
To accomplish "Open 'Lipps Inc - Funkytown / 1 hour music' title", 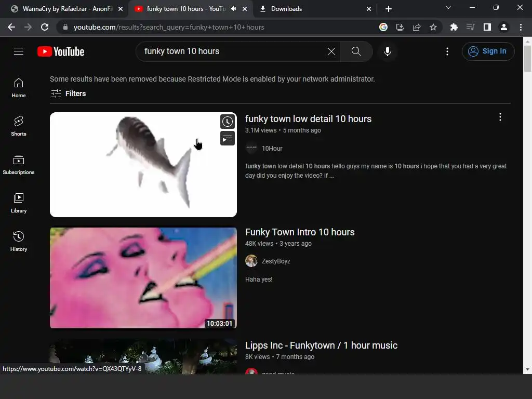I will (x=321, y=345).
